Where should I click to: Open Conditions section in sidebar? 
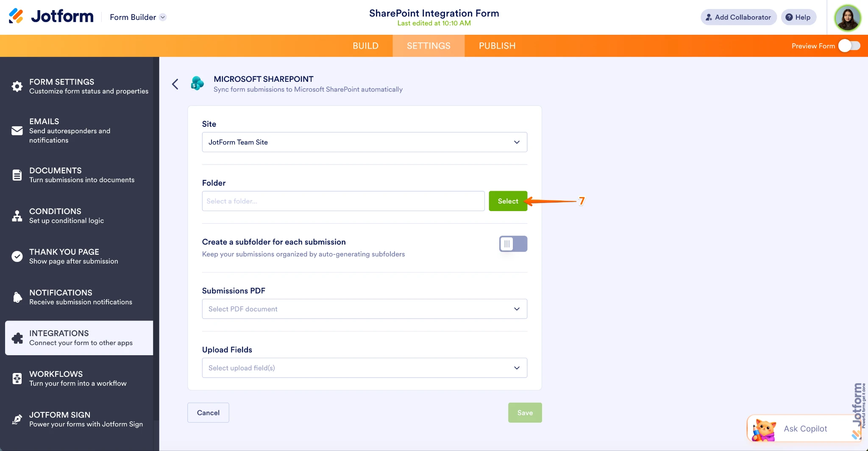coord(79,216)
